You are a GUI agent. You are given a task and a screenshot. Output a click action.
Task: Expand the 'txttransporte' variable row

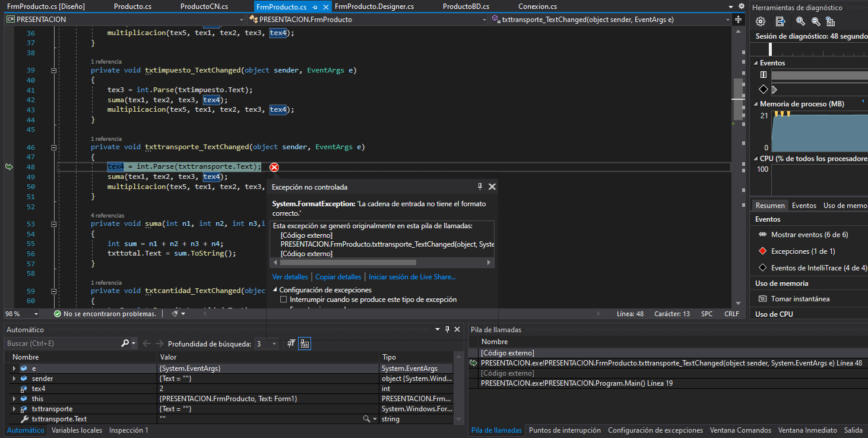(x=14, y=409)
